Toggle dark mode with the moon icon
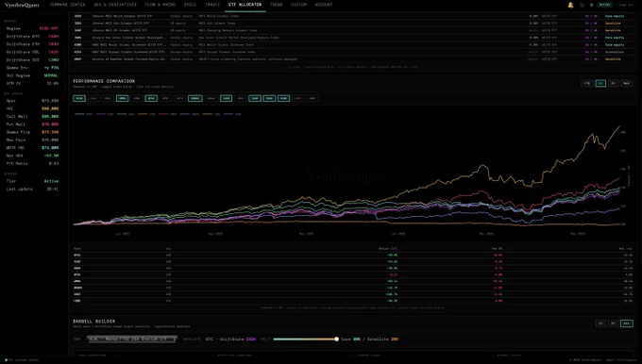 point(582,5)
